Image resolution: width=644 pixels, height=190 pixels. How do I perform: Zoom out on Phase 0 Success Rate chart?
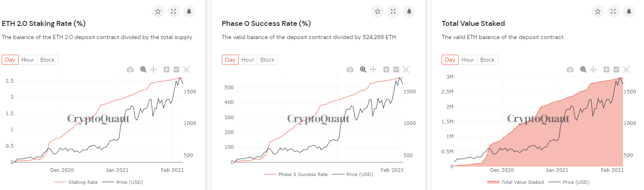click(x=396, y=70)
